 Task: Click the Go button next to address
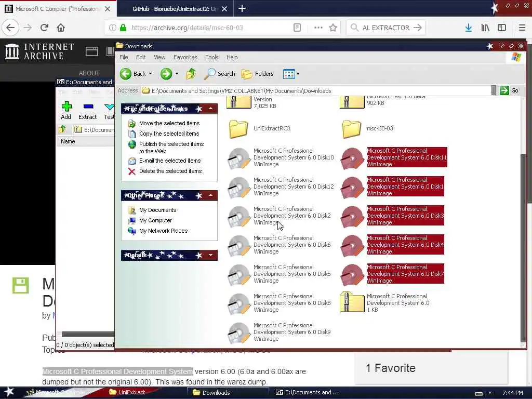(x=509, y=90)
